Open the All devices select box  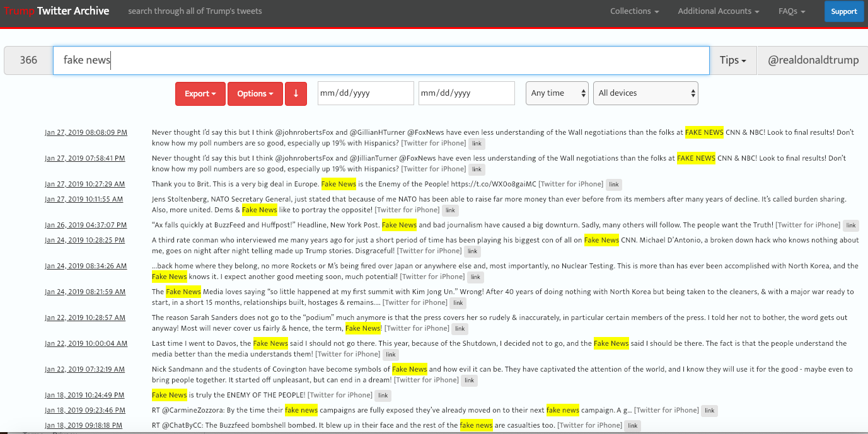tap(645, 93)
